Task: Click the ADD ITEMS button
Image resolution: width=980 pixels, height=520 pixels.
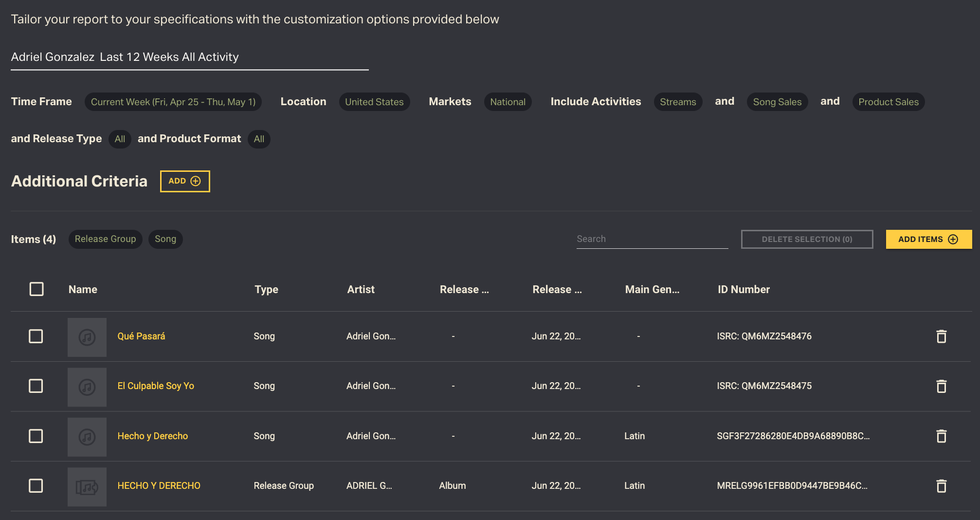Action: [x=928, y=239]
